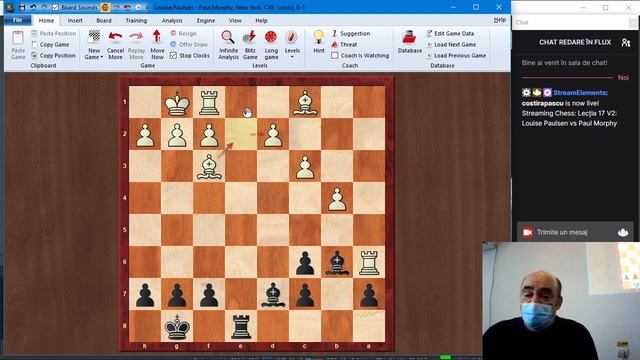Select the white bishop on c1
This screenshot has height=360, width=640.
(x=305, y=102)
